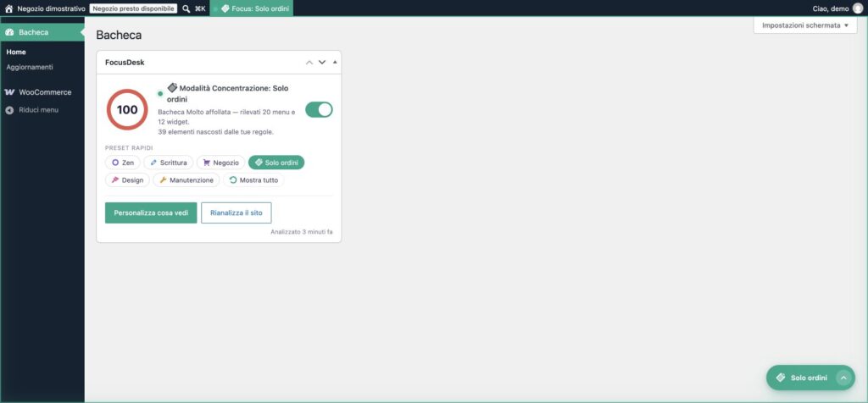Click tag icon on Solo ordini chip

259,163
